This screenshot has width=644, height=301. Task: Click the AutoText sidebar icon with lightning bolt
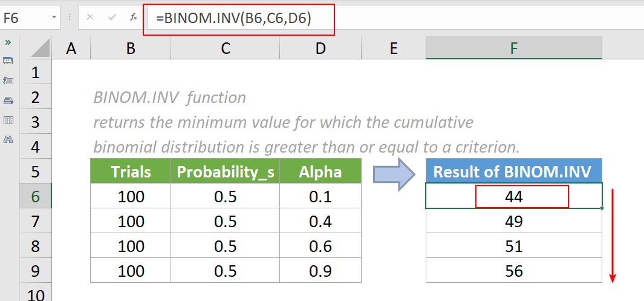[x=8, y=80]
